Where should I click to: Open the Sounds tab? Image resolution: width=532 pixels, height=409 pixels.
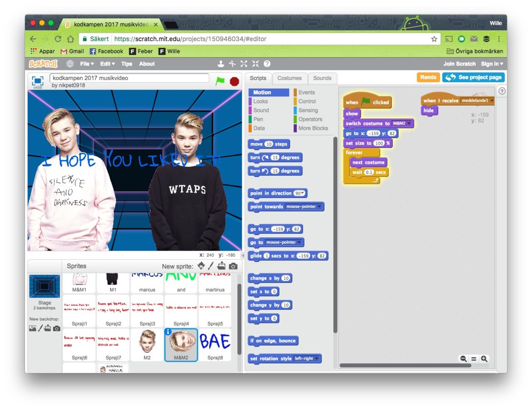click(x=322, y=78)
